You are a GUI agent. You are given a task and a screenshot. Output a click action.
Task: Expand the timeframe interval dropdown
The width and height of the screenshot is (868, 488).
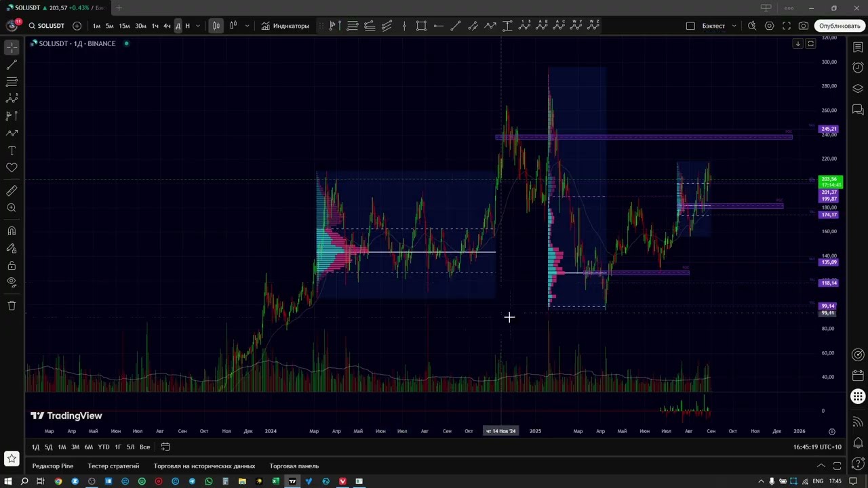pyautogui.click(x=198, y=26)
